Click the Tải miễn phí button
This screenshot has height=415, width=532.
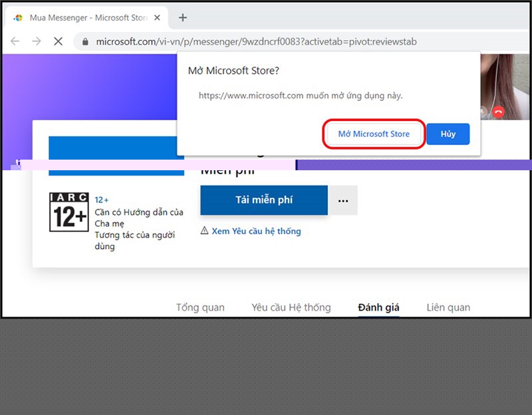pyautogui.click(x=264, y=200)
